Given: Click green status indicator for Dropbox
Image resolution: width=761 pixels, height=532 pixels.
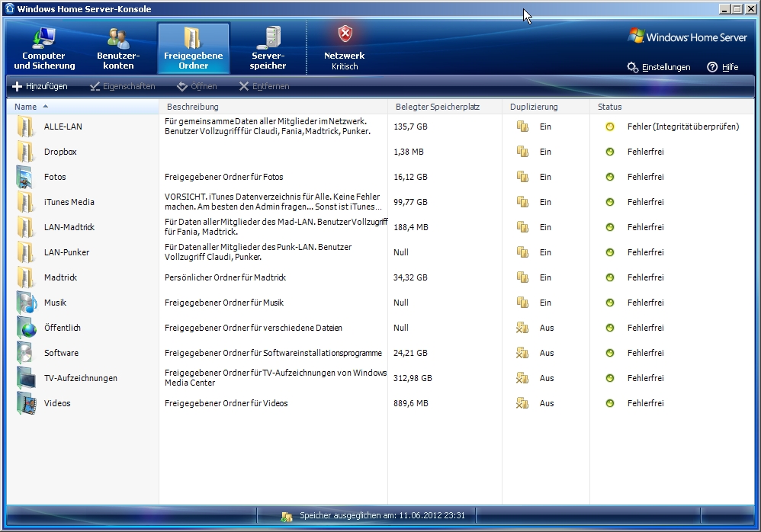Looking at the screenshot, I should tap(609, 152).
